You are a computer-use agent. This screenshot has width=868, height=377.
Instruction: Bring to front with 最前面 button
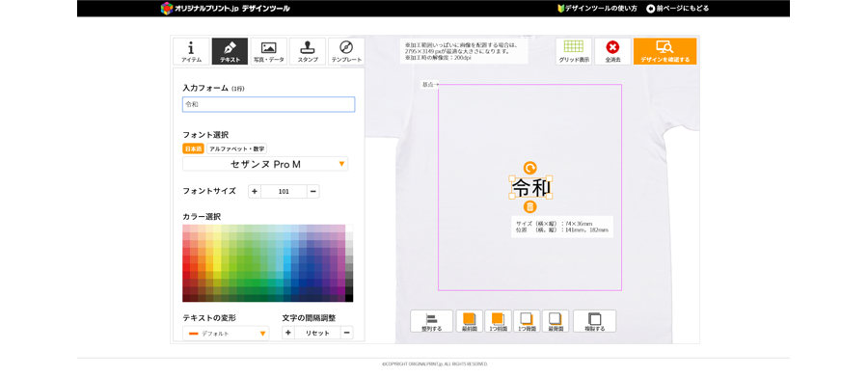(470, 321)
